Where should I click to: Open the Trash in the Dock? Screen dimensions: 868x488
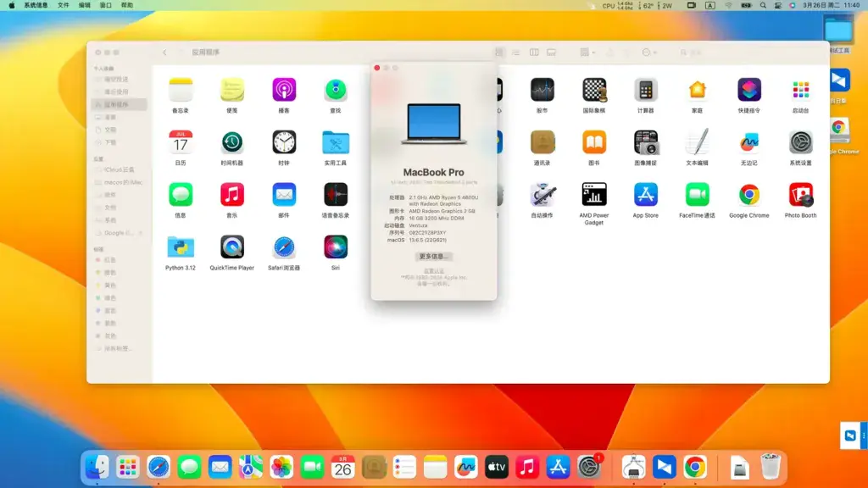click(770, 467)
